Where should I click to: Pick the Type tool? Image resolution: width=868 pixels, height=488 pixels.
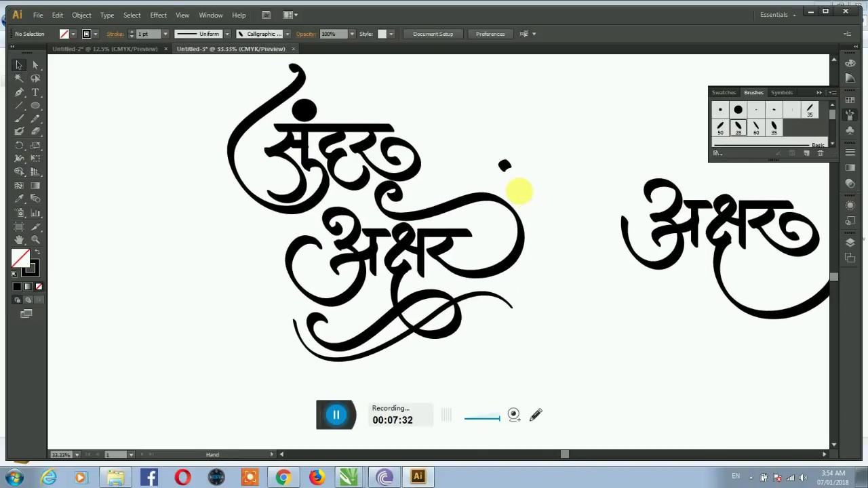(x=35, y=92)
